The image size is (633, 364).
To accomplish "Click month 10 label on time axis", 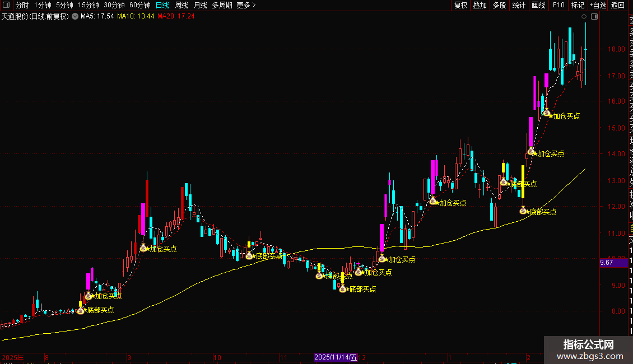I will click(217, 357).
